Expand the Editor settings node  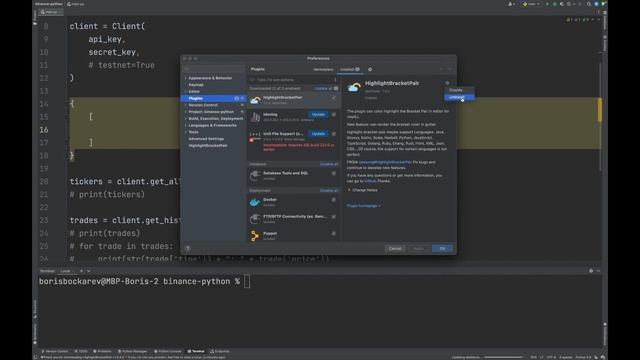pos(186,91)
